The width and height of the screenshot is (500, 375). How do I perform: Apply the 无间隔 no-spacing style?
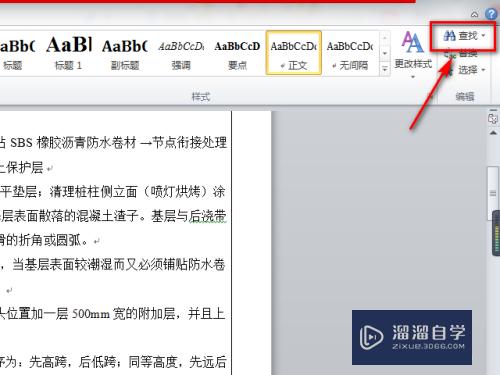tap(350, 53)
